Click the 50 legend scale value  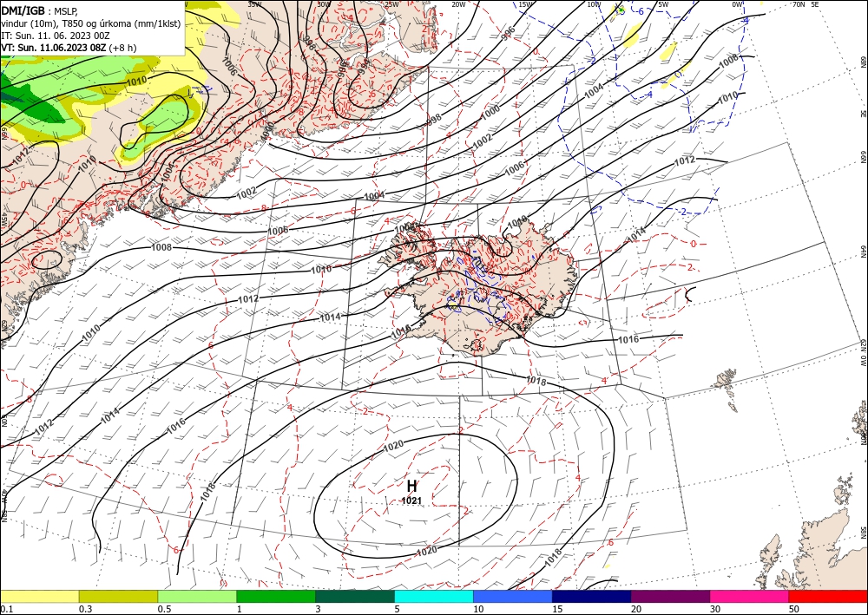click(794, 609)
